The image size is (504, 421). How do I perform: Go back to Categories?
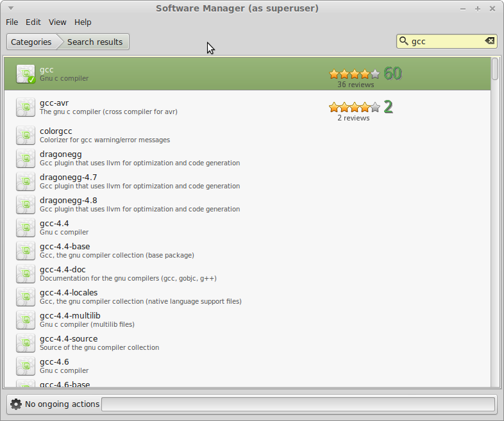tap(31, 42)
